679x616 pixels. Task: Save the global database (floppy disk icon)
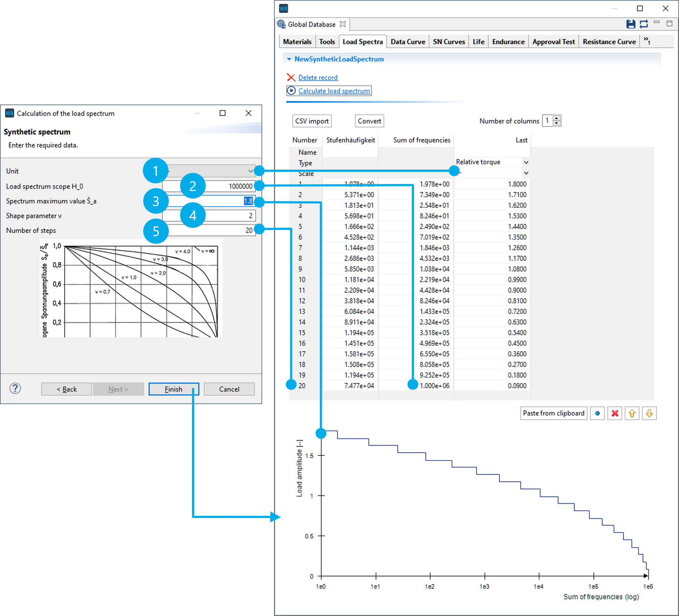pos(631,24)
